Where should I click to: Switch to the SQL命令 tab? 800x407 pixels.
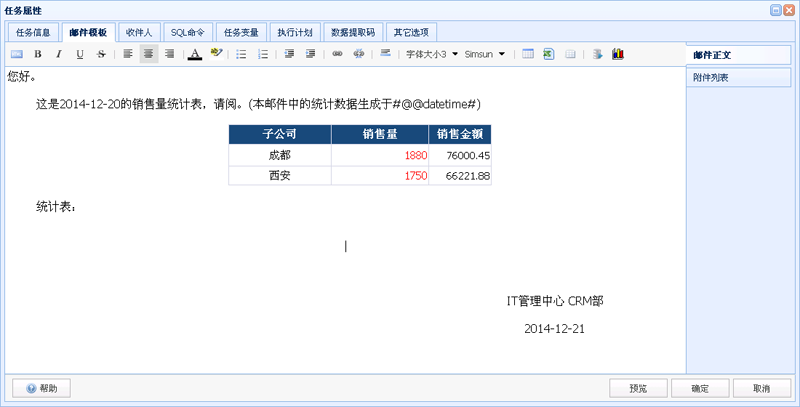(x=187, y=32)
